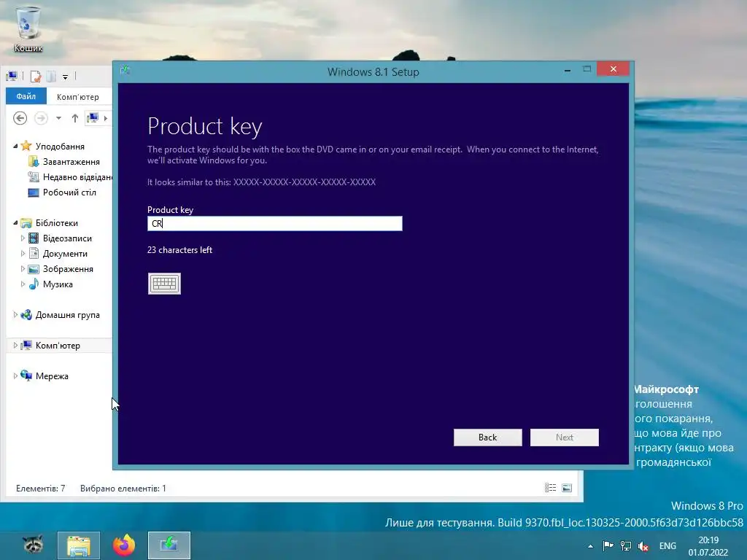The image size is (747, 560).
Task: Click the Up arrow in Explorer
Action: pyautogui.click(x=75, y=118)
